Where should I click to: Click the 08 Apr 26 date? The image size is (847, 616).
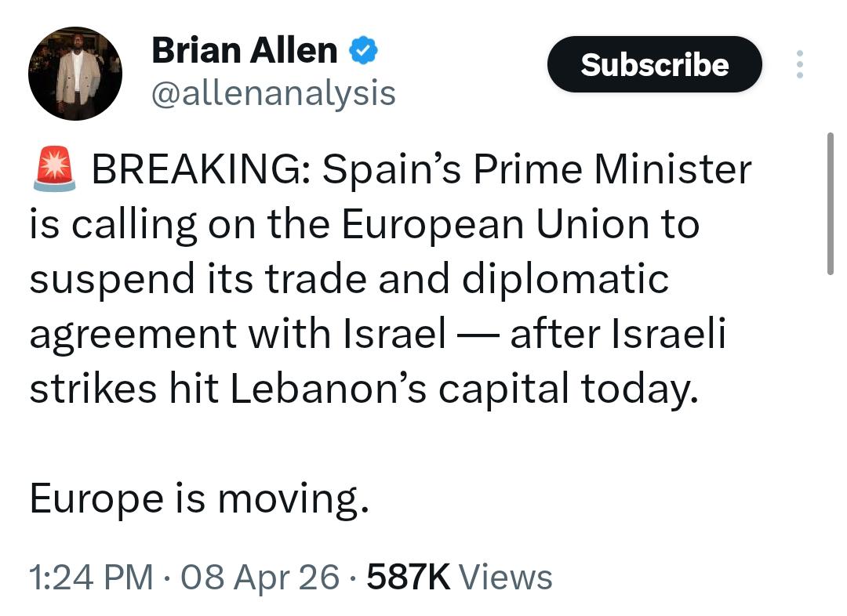pyautogui.click(x=260, y=578)
